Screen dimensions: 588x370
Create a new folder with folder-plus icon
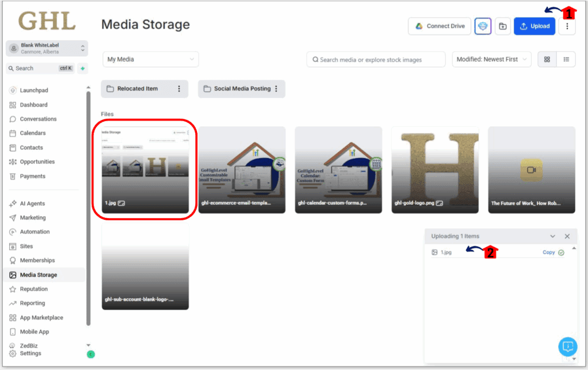coord(502,26)
